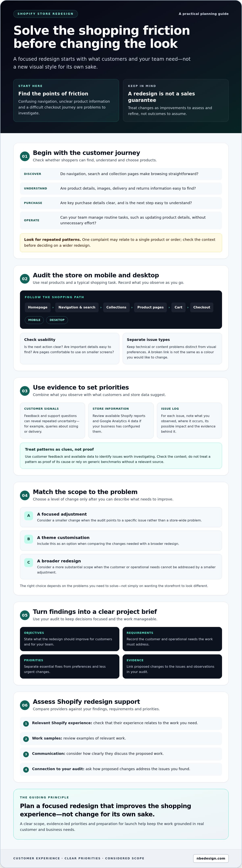Select the letter C broader redesign icon
The width and height of the screenshot is (242, 868).
point(29,562)
